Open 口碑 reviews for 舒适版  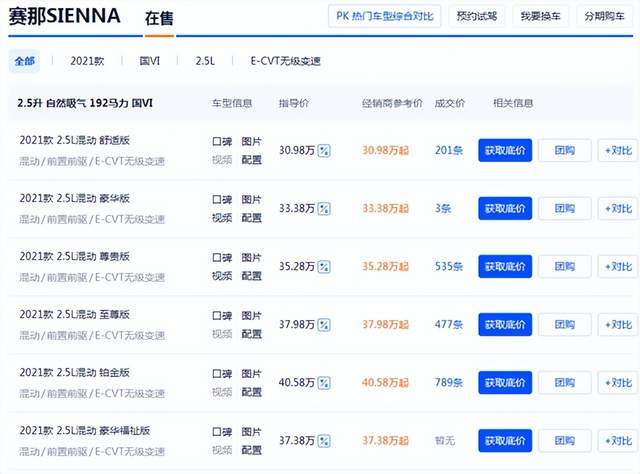[221, 142]
